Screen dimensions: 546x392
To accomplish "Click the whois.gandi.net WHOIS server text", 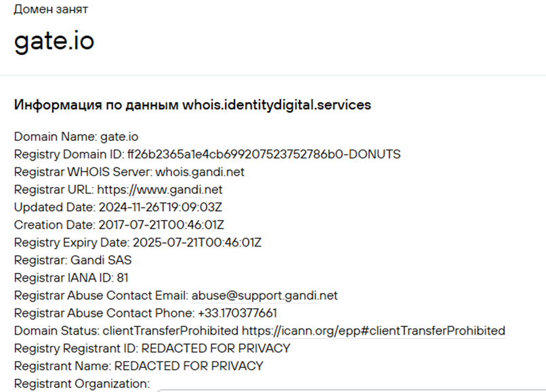I will [195, 172].
